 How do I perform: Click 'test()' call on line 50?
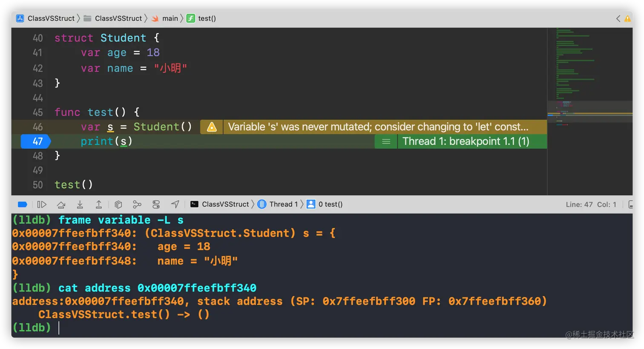pyautogui.click(x=74, y=185)
